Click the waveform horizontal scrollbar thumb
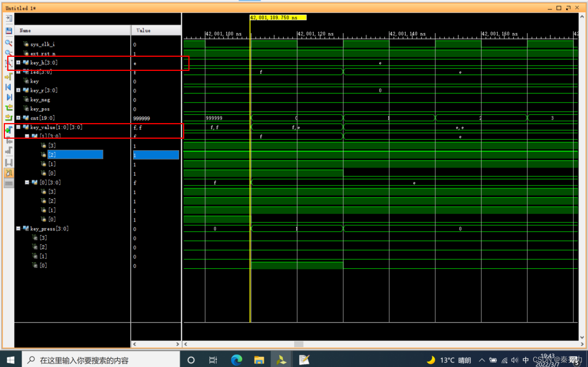 tap(299, 344)
